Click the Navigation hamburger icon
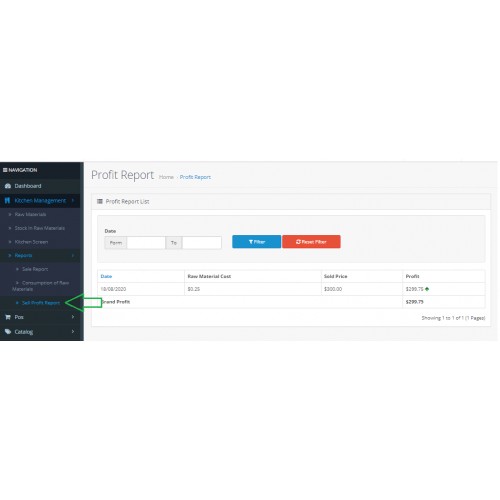Screen dimensions: 500x500 [x=5, y=170]
